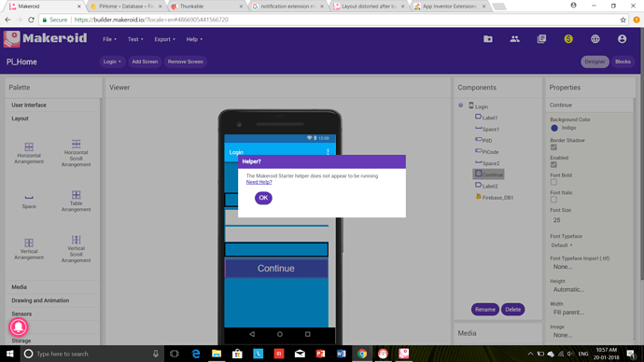Toggle the Enabled checkbox
The width and height of the screenshot is (644, 362).
click(x=553, y=164)
